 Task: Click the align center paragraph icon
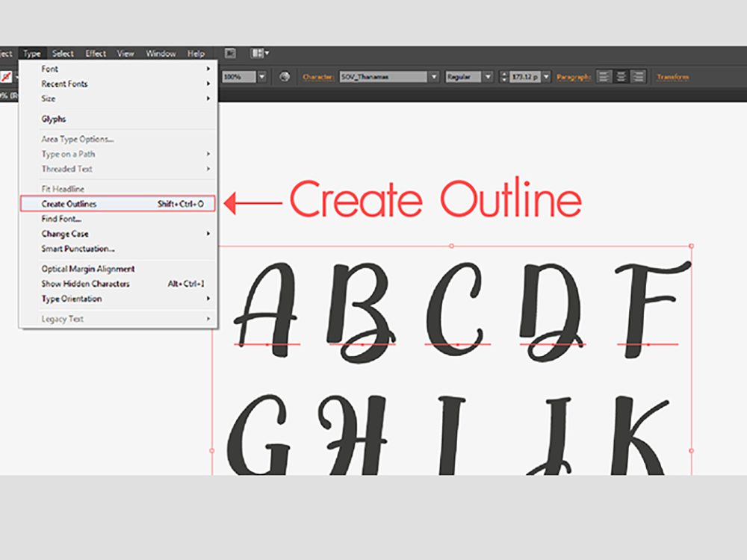coord(621,77)
